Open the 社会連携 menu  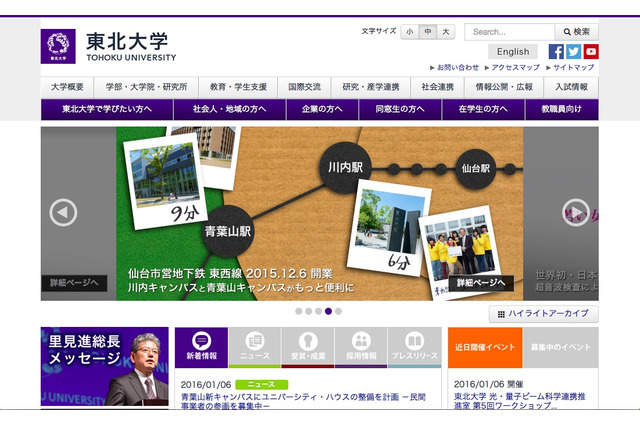point(438,87)
